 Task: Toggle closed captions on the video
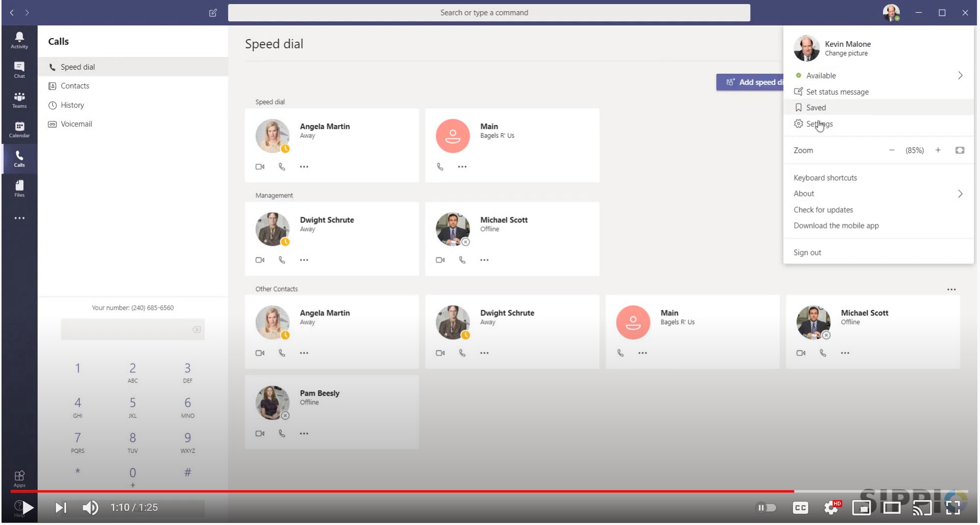tap(800, 507)
